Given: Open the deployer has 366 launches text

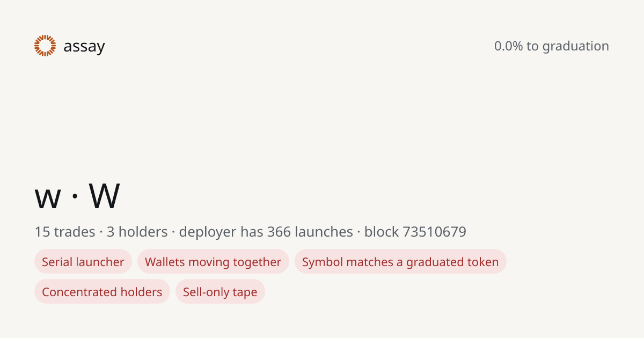Looking at the screenshot, I should coord(266,232).
